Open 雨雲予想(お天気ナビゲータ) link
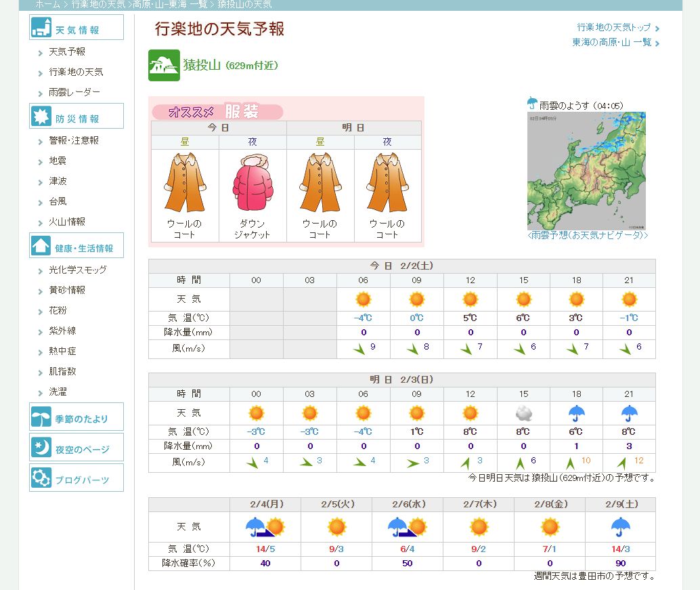Screen dimensions: 700x590 point(588,235)
